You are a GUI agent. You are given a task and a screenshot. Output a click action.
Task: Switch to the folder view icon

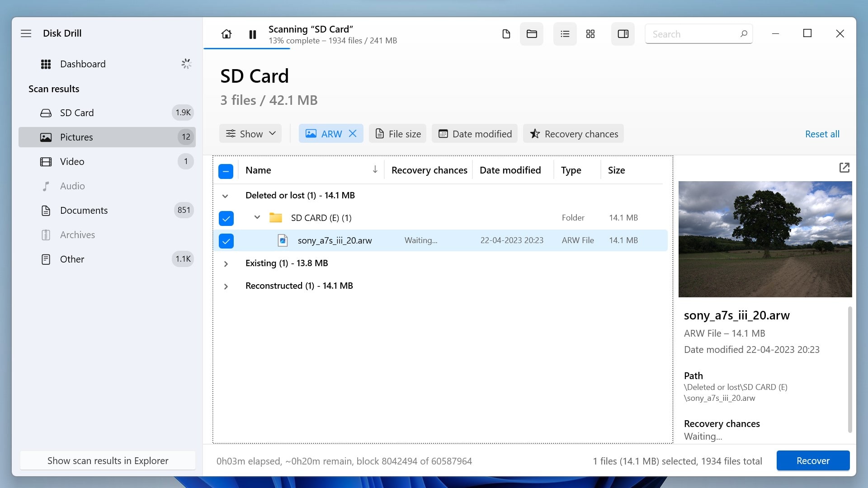532,34
